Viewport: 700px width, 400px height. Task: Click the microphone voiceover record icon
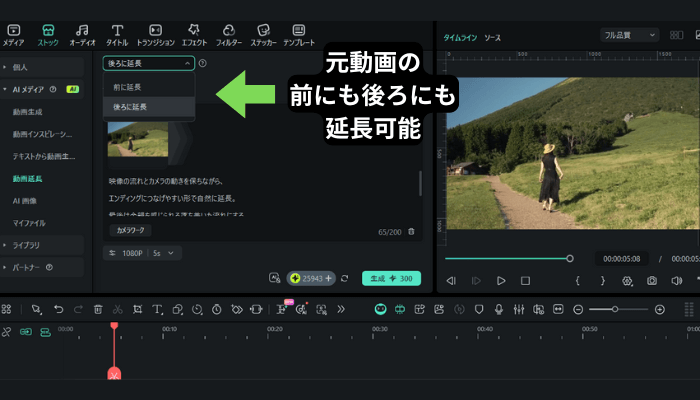tap(497, 310)
